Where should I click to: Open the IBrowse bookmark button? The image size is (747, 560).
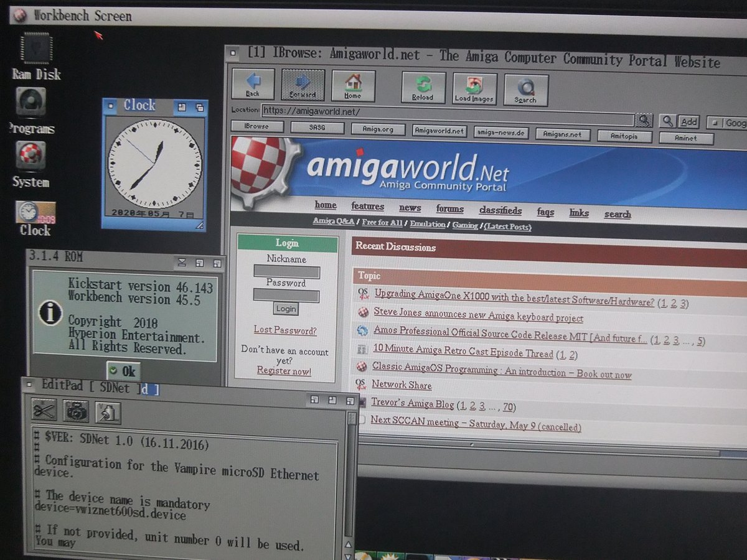pos(257,126)
